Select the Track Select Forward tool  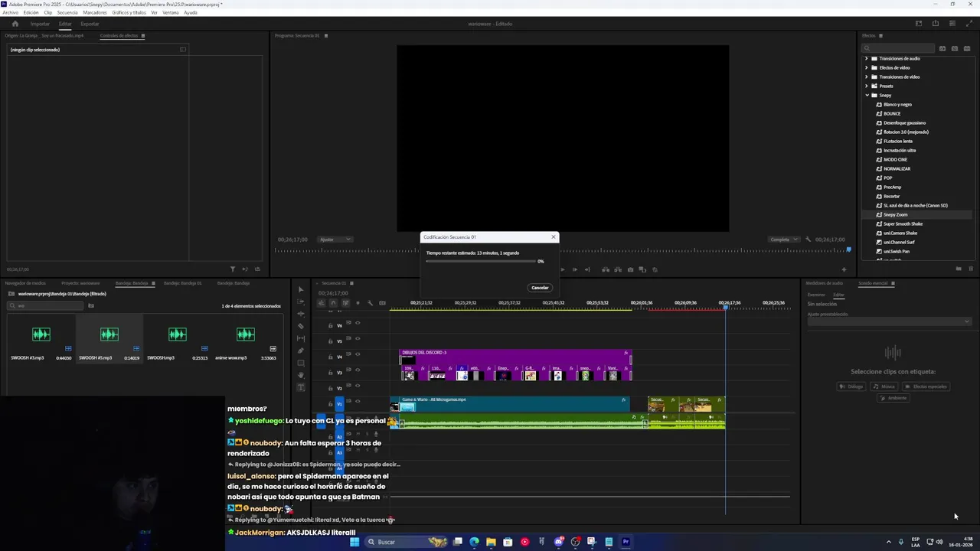coord(301,302)
